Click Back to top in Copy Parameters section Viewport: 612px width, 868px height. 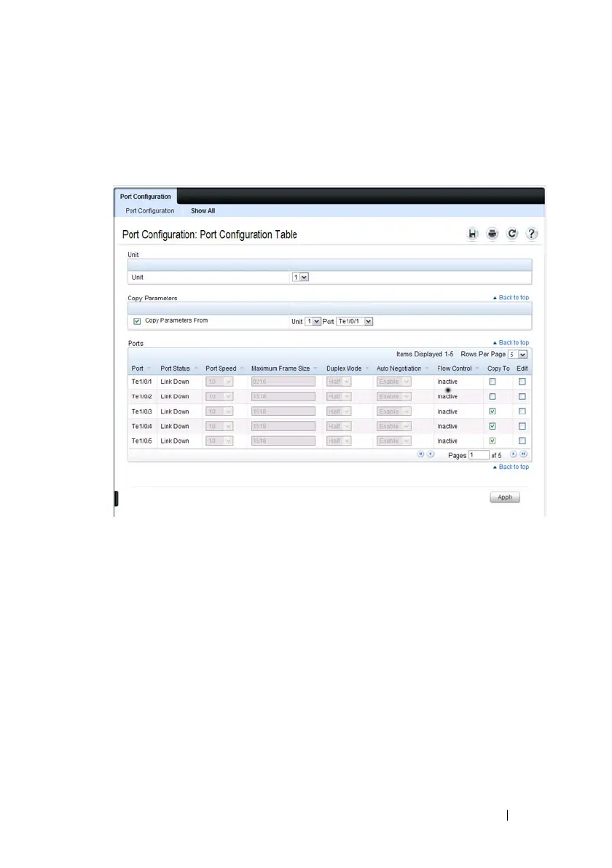tap(511, 297)
